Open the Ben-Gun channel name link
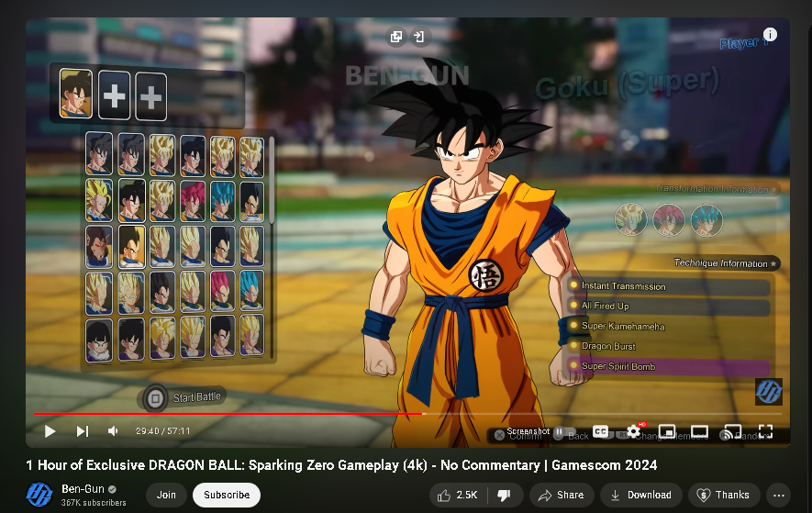 pyautogui.click(x=83, y=488)
